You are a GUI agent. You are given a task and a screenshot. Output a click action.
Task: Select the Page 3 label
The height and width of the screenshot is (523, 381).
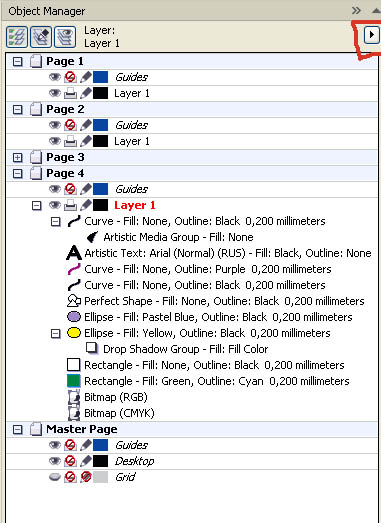click(65, 157)
